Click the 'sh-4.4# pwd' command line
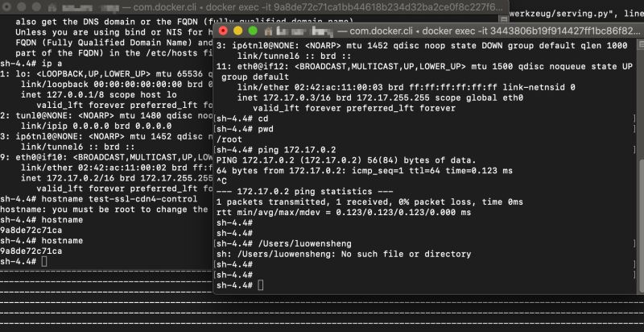644x332 pixels. (245, 129)
